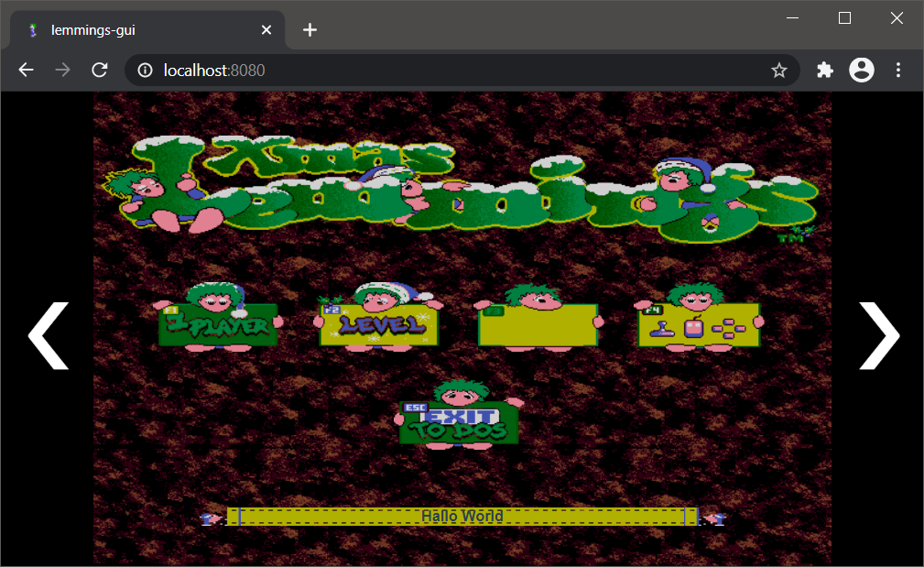This screenshot has height=567, width=924.
Task: View site information icon
Action: tap(145, 71)
